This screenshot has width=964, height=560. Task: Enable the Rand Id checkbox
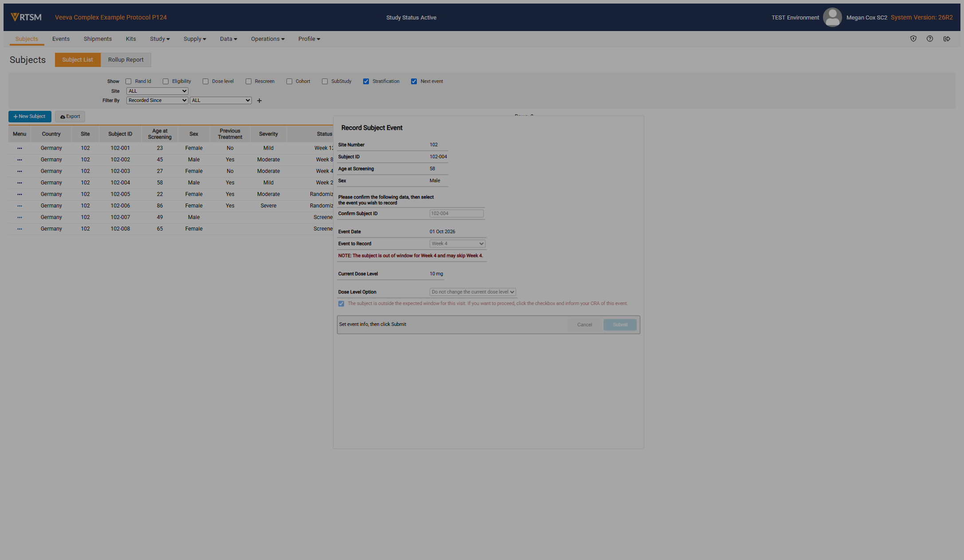pos(128,82)
